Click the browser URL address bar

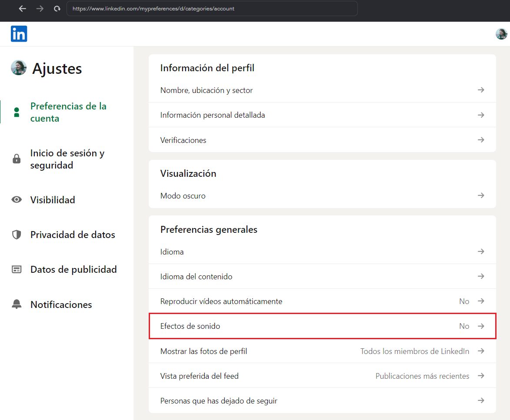point(212,9)
